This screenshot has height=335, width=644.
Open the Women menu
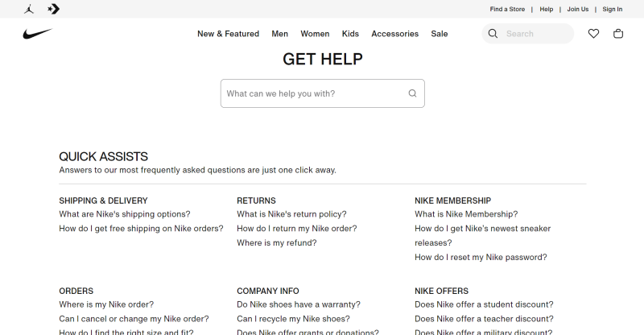(x=315, y=34)
